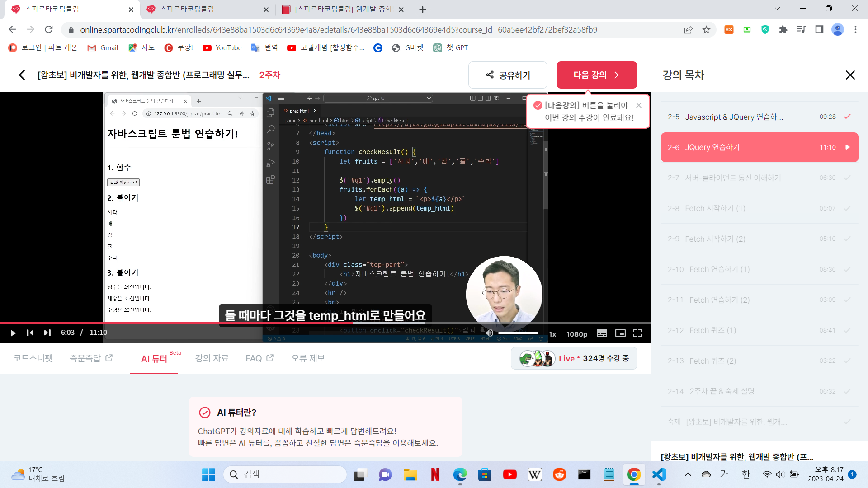The height and width of the screenshot is (488, 868).
Task: Switch to 강의 자료 tab
Action: pos(212,358)
